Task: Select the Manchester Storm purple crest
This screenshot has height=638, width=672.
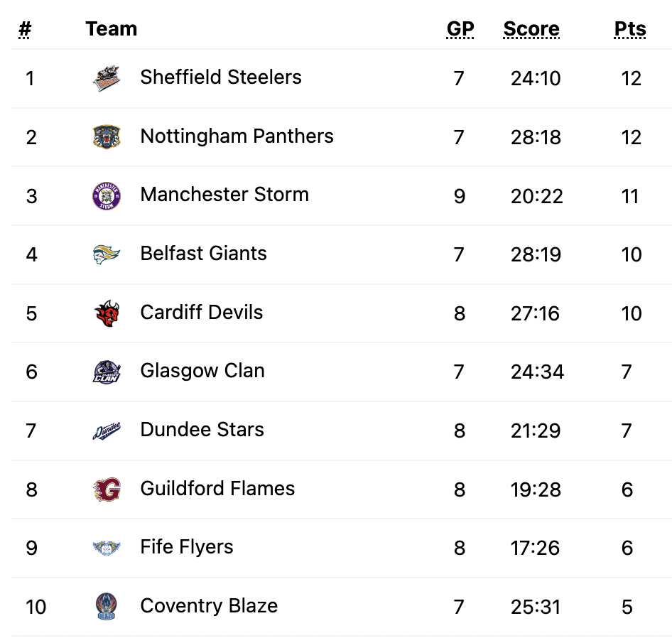Action: pos(107,196)
